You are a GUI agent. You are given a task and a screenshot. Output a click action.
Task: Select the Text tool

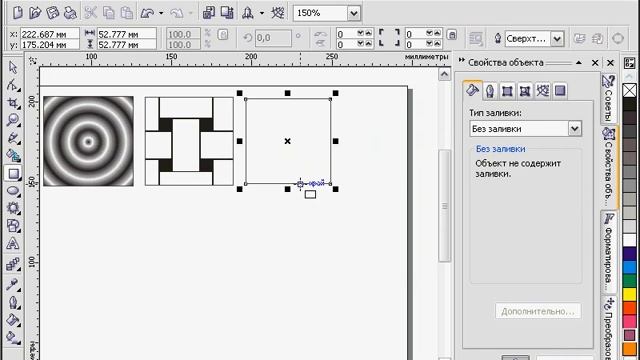click(13, 244)
